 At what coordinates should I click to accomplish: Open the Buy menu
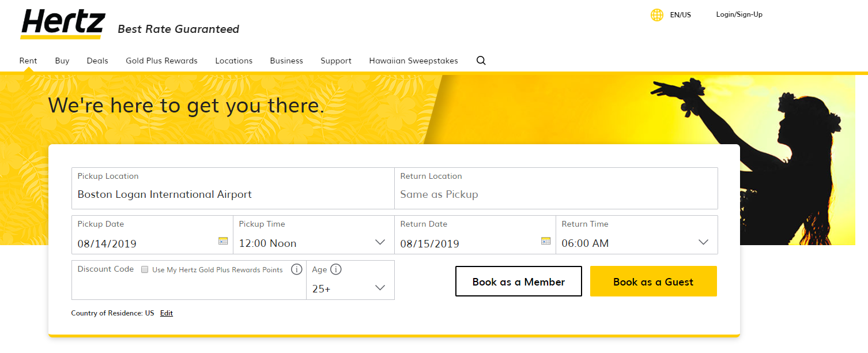[62, 61]
